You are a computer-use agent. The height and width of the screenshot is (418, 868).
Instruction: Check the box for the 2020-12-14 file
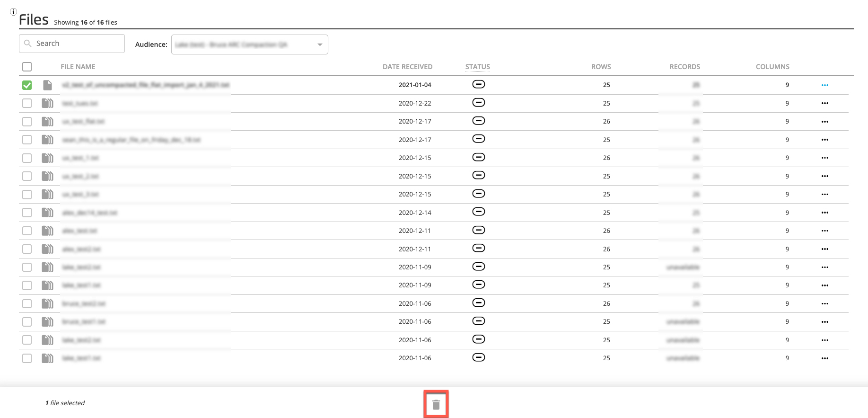(x=27, y=213)
